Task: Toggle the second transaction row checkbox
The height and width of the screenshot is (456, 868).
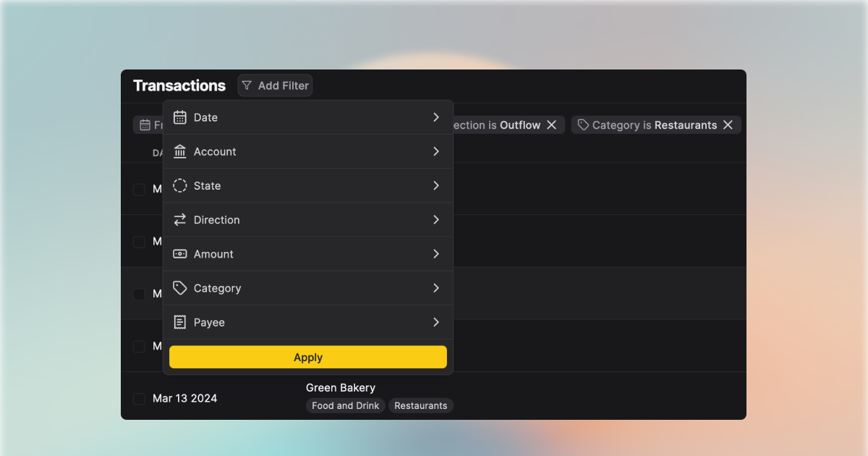Action: click(x=139, y=242)
